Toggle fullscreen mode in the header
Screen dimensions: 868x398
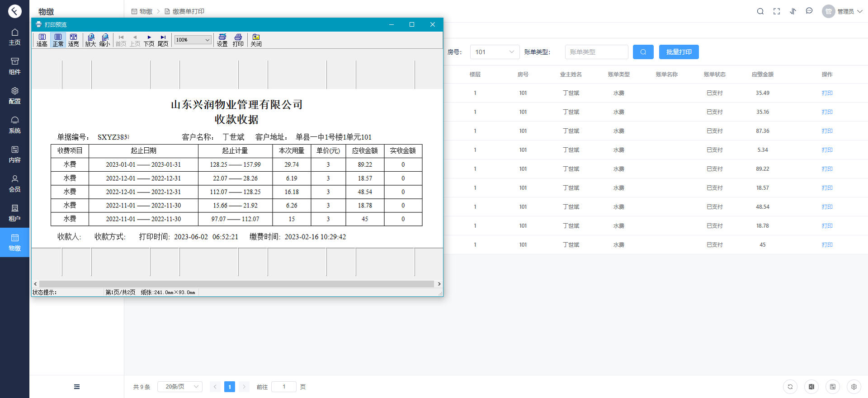point(777,11)
